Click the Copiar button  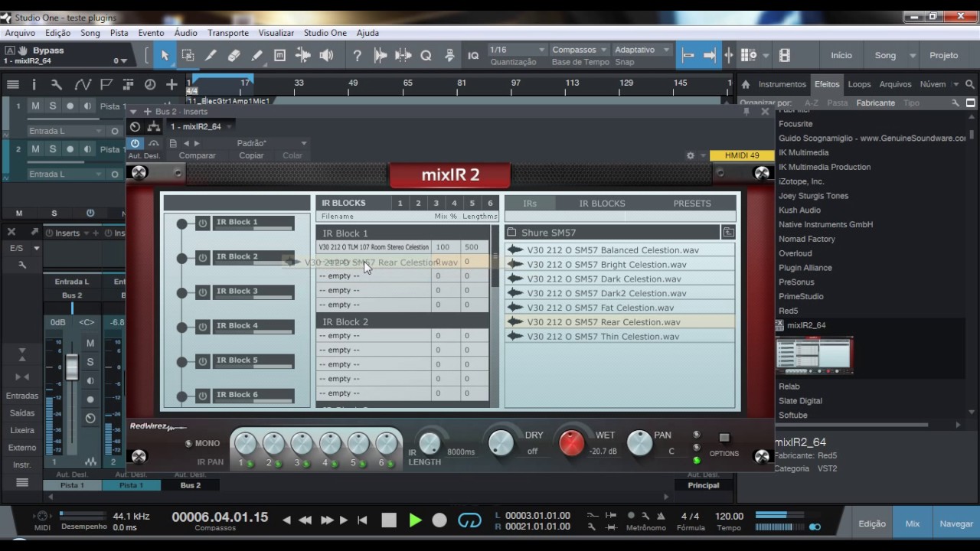[x=251, y=155]
